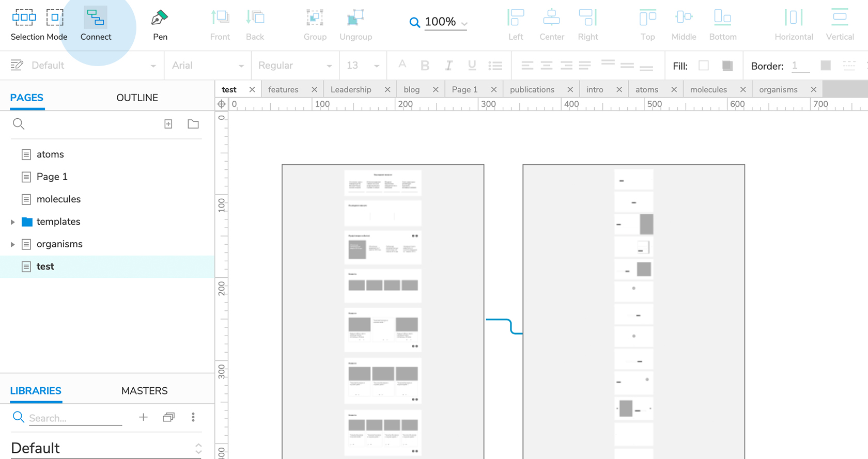Align widgets Right
The height and width of the screenshot is (459, 868).
587,24
